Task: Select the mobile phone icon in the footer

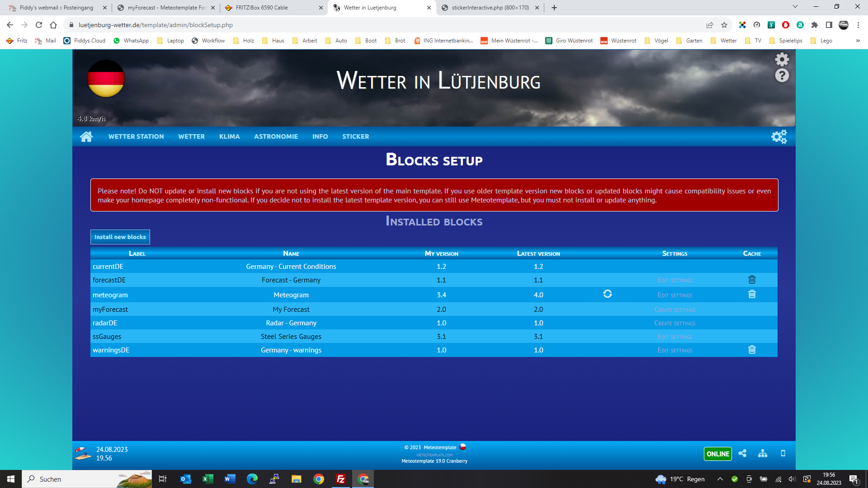Action: click(783, 454)
